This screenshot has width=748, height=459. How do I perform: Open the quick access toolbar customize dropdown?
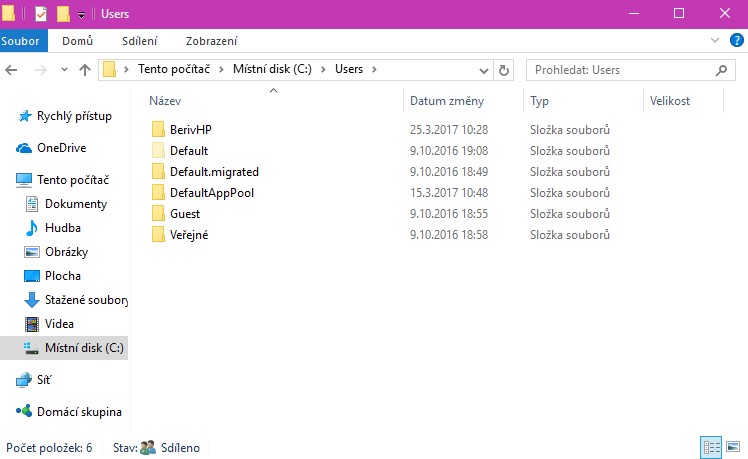82,15
